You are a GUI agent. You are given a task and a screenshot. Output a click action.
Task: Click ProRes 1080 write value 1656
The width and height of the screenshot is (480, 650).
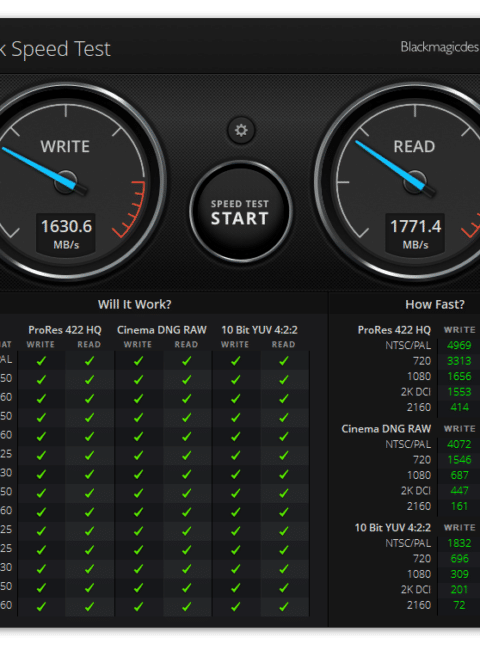coord(459,376)
